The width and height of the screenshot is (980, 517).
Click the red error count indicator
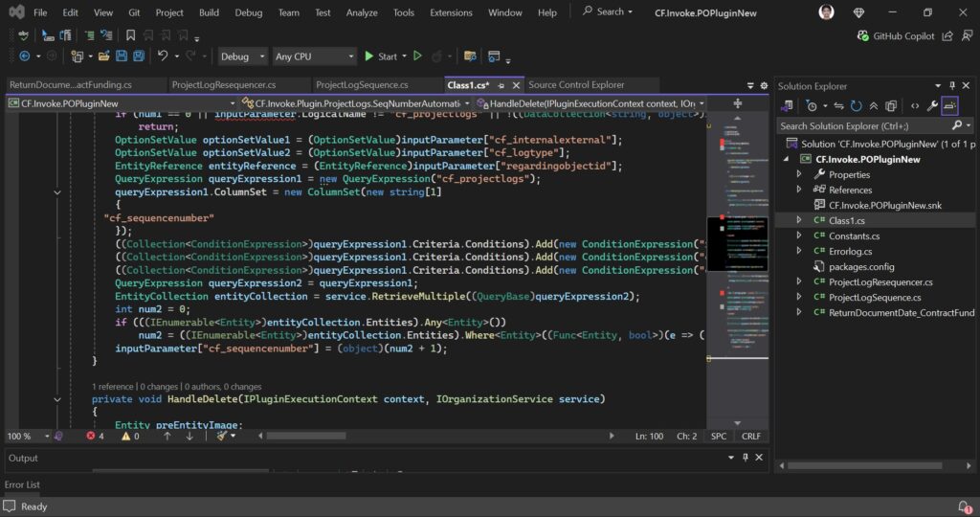pos(96,436)
